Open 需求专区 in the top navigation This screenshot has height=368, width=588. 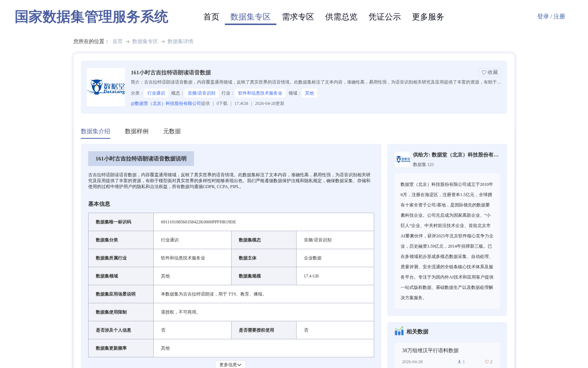tap(298, 17)
